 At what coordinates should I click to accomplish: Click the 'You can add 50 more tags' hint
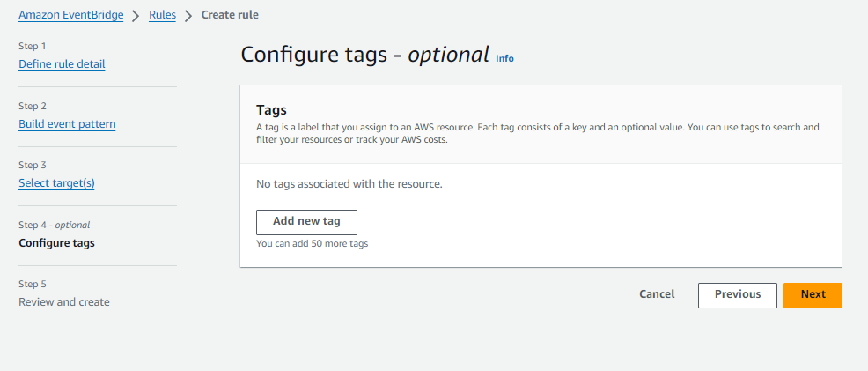[x=313, y=243]
